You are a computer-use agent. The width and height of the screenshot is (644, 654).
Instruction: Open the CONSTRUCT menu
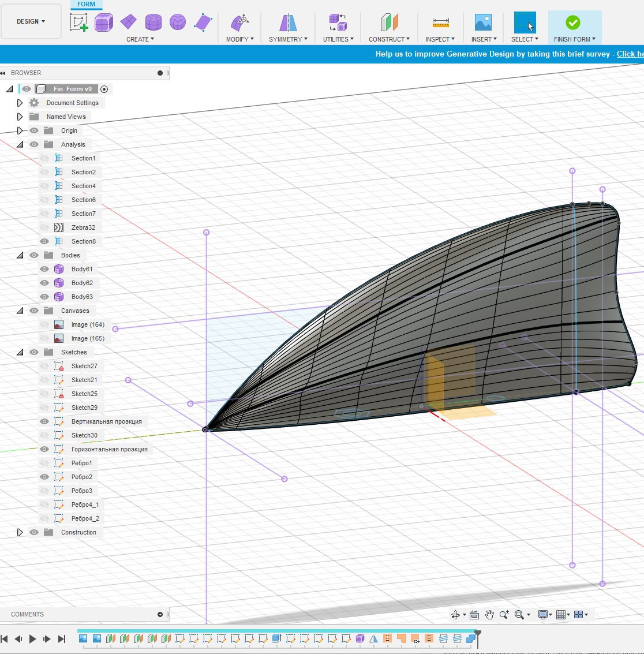pos(389,39)
